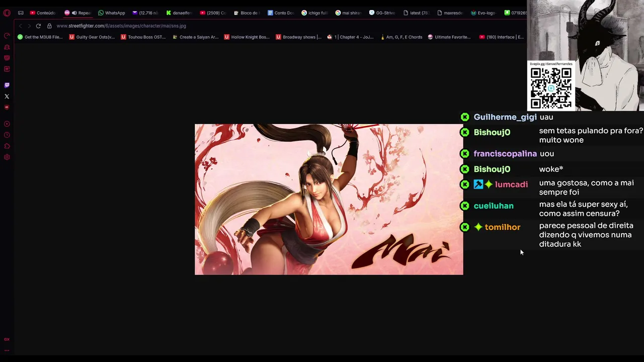The image size is (644, 362).
Task: Open the X (Twitter) sidebar panel
Action: (7, 96)
